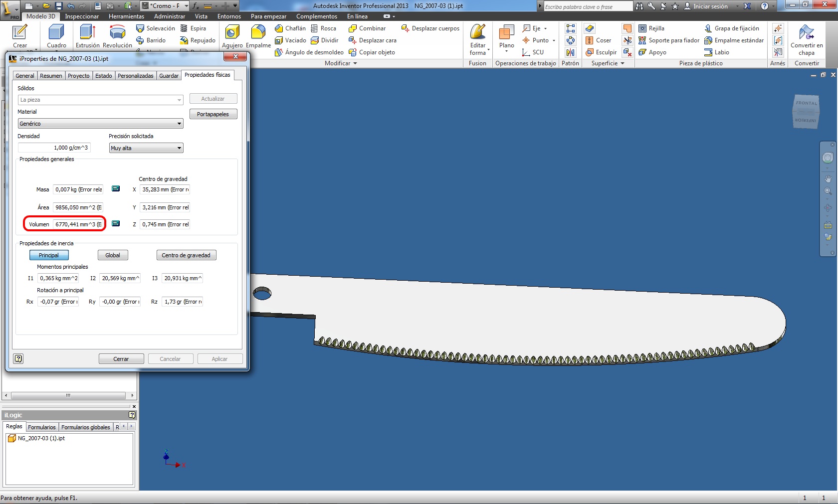Select the Rosca thread tool
Screen dimensions: 838x504
(323, 28)
